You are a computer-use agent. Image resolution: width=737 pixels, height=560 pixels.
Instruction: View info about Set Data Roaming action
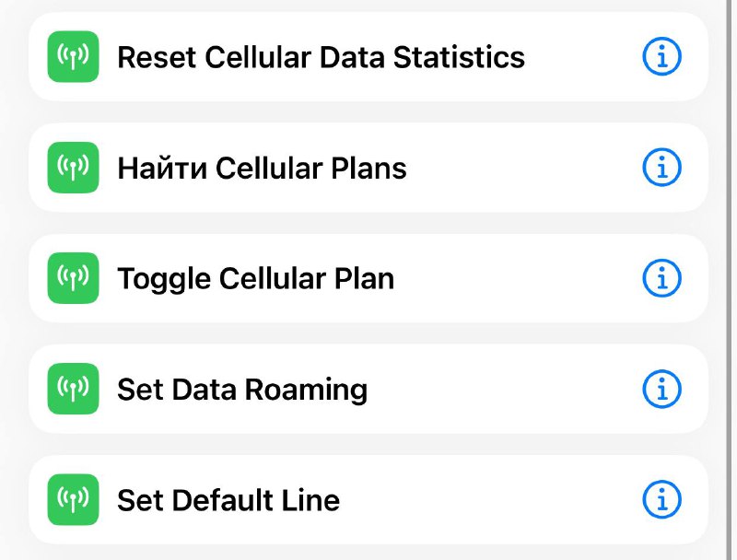pyautogui.click(x=661, y=389)
